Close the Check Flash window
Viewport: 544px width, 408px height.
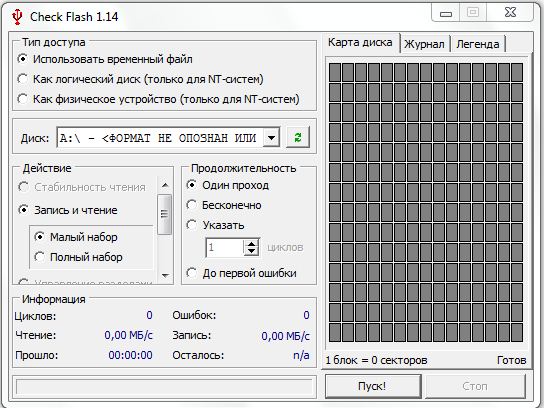(510, 13)
